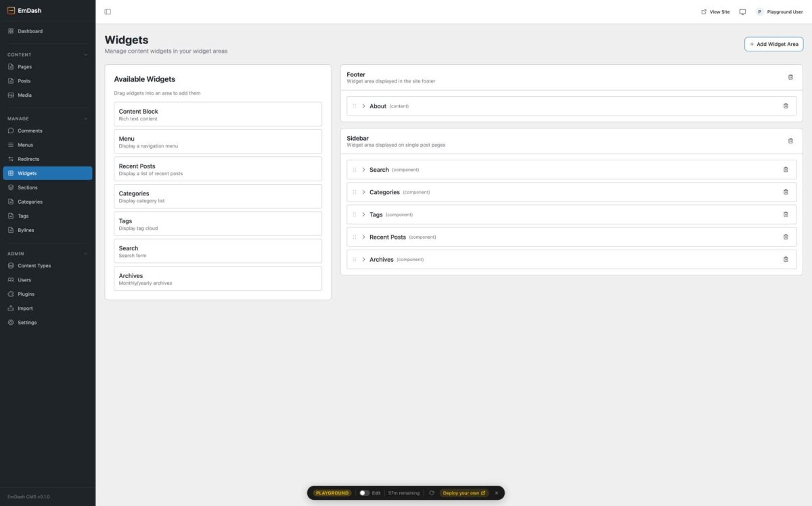Open Comments in the sidebar
Viewport: 812px width, 506px height.
click(47, 131)
